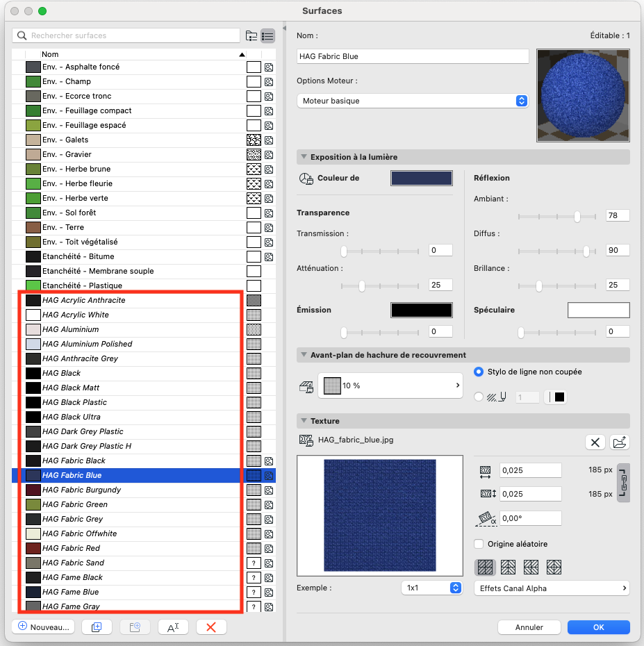The image size is (644, 646).
Task: Collapse the left surface list panel arrow
Action: click(x=284, y=28)
